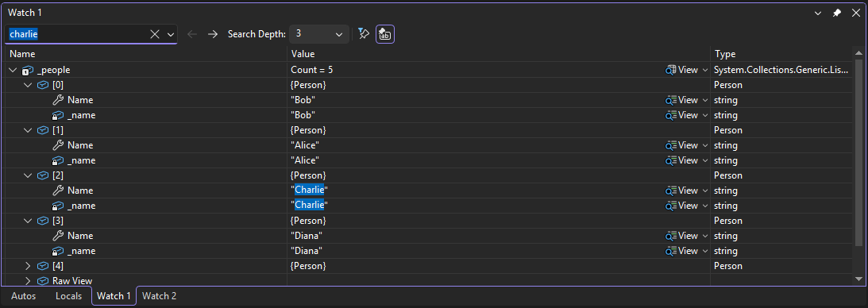Click the object icon of [3]
The image size is (868, 308).
tap(43, 221)
